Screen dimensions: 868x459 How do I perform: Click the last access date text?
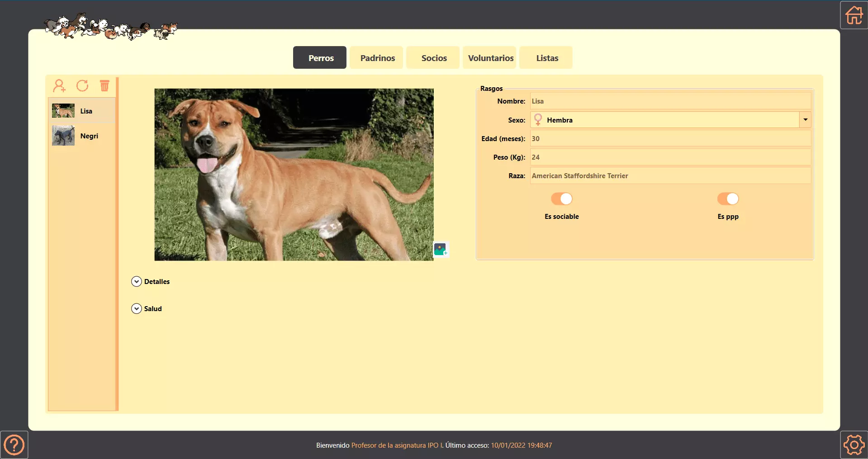[x=522, y=445]
